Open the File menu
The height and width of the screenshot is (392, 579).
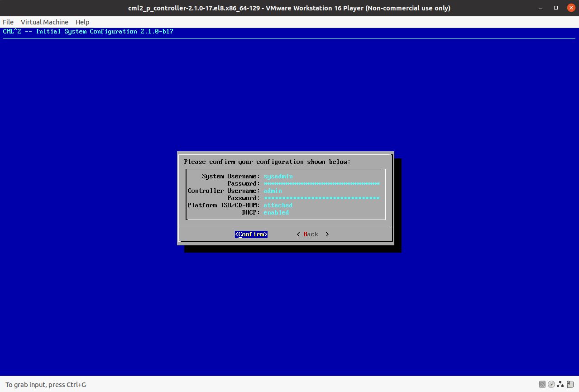click(7, 22)
